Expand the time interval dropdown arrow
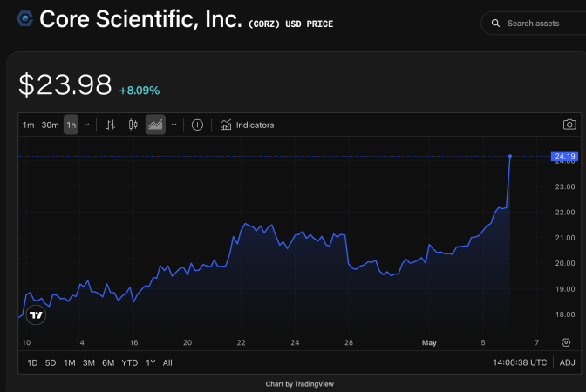Image resolution: width=586 pixels, height=392 pixels. 86,125
